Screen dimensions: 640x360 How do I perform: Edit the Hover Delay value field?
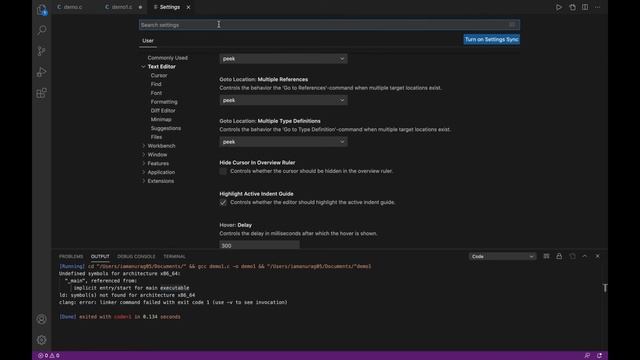click(x=259, y=245)
